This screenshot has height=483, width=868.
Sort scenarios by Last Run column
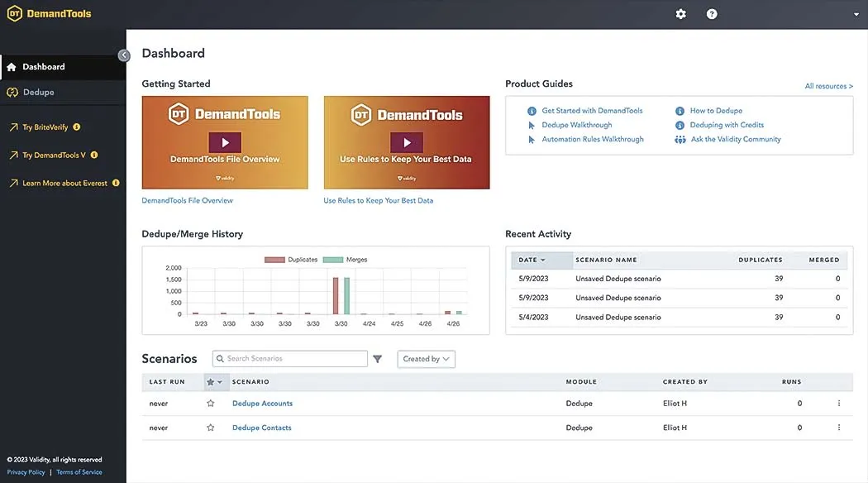coord(167,382)
